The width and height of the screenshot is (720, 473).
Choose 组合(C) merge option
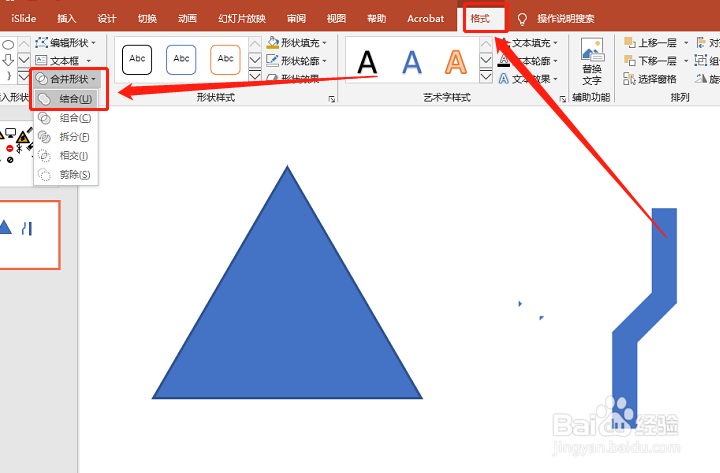point(66,118)
